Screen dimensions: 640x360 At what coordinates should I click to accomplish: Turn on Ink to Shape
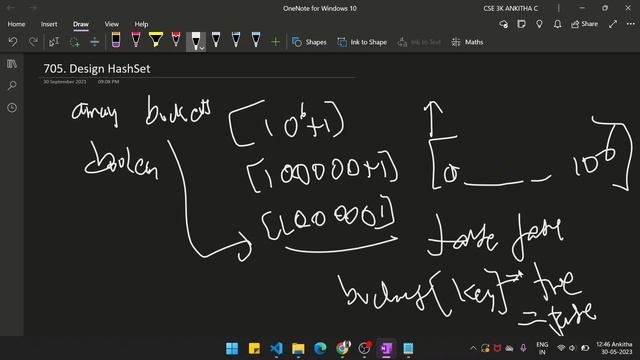point(362,42)
